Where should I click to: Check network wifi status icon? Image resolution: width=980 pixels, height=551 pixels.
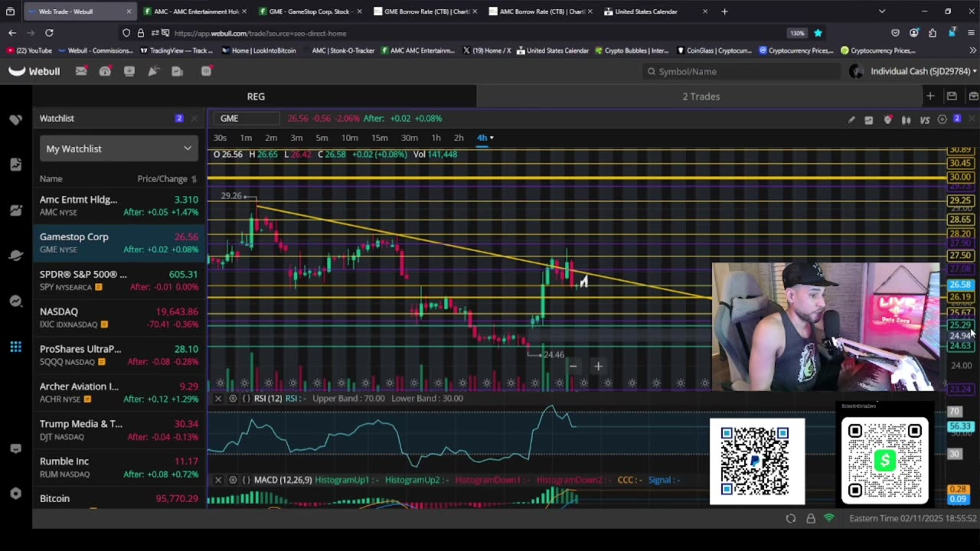[x=829, y=518]
